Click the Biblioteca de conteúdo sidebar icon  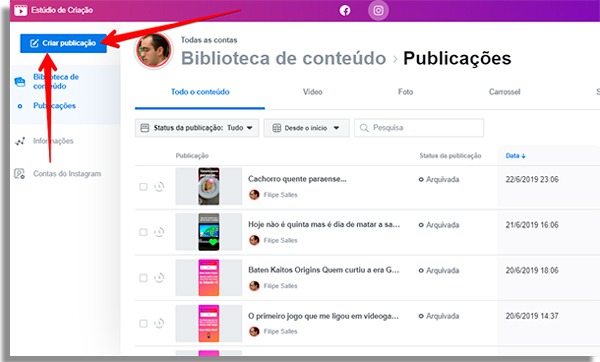point(20,82)
